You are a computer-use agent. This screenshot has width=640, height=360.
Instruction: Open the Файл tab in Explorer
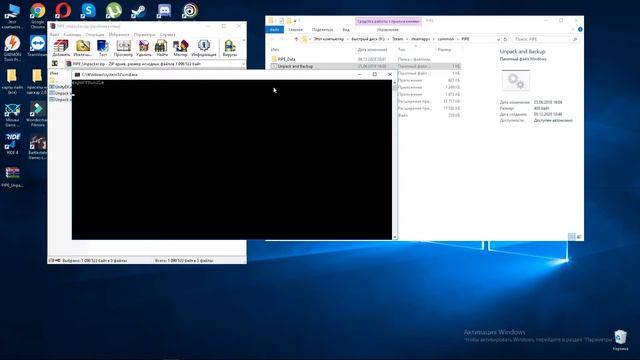pyautogui.click(x=275, y=30)
